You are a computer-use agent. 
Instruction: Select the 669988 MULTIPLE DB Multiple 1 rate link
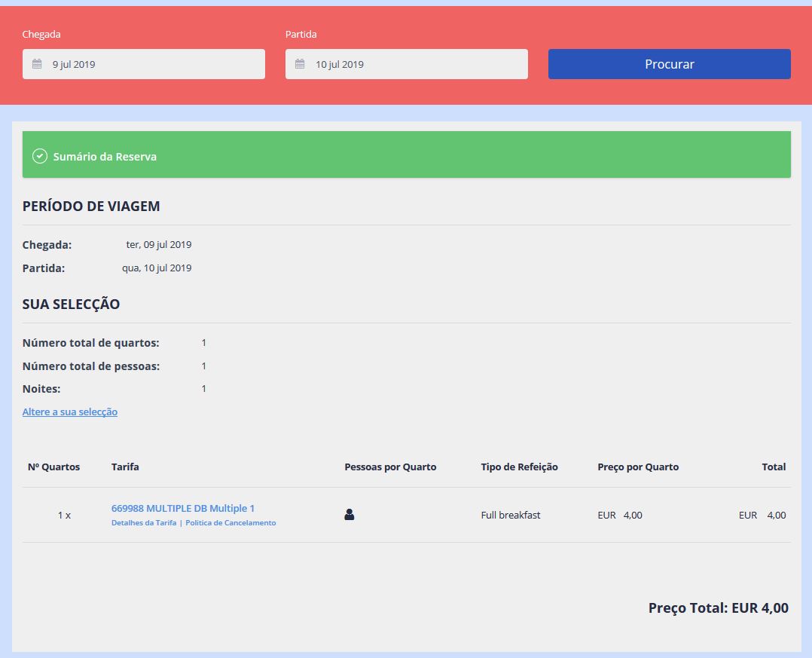182,508
